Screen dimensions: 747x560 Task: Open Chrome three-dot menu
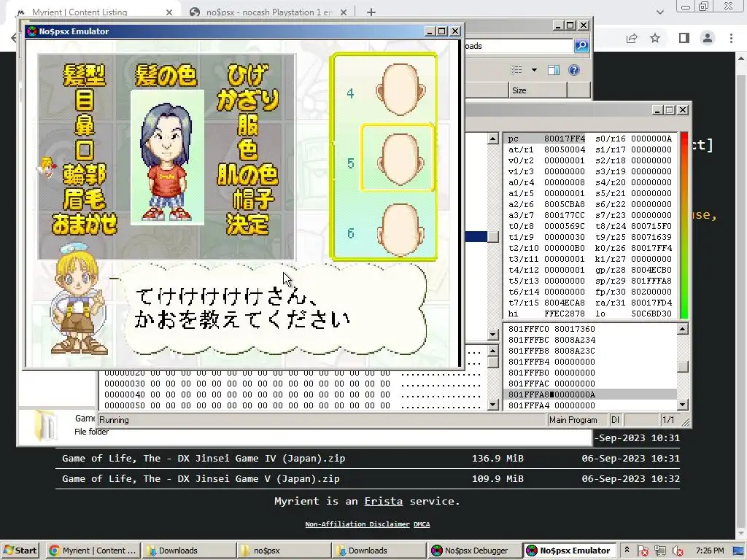click(731, 38)
